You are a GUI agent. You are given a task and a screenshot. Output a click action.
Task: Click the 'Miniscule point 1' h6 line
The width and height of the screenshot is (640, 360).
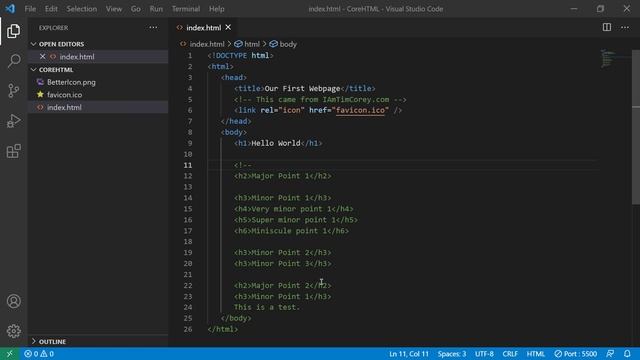click(291, 231)
